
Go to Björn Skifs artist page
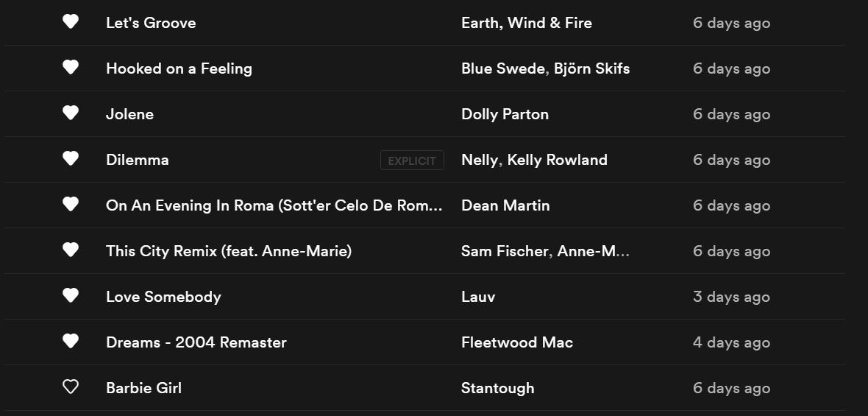(x=591, y=68)
